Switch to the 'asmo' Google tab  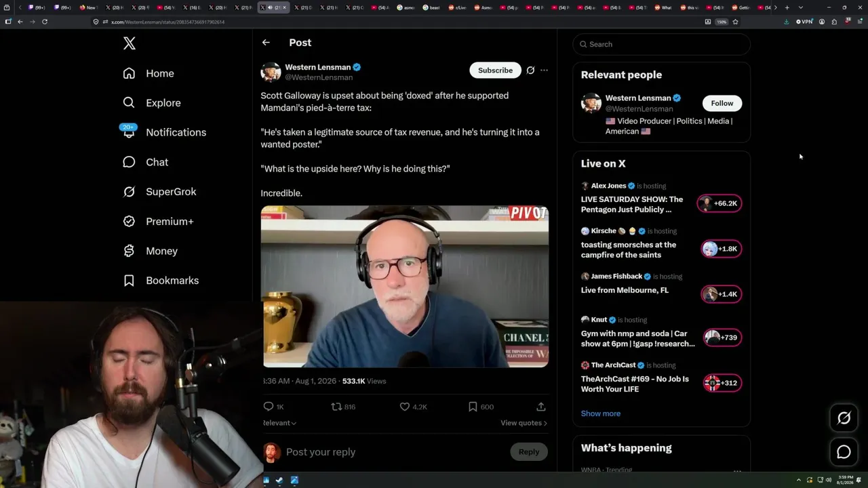coord(406,7)
